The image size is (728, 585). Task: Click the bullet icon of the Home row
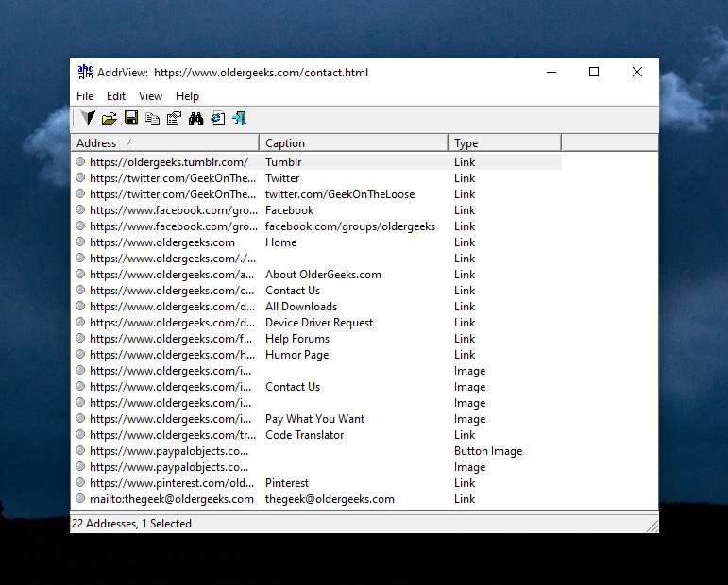[x=80, y=242]
